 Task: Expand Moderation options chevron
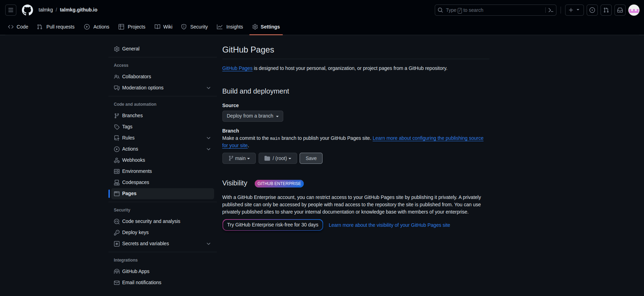click(x=209, y=88)
